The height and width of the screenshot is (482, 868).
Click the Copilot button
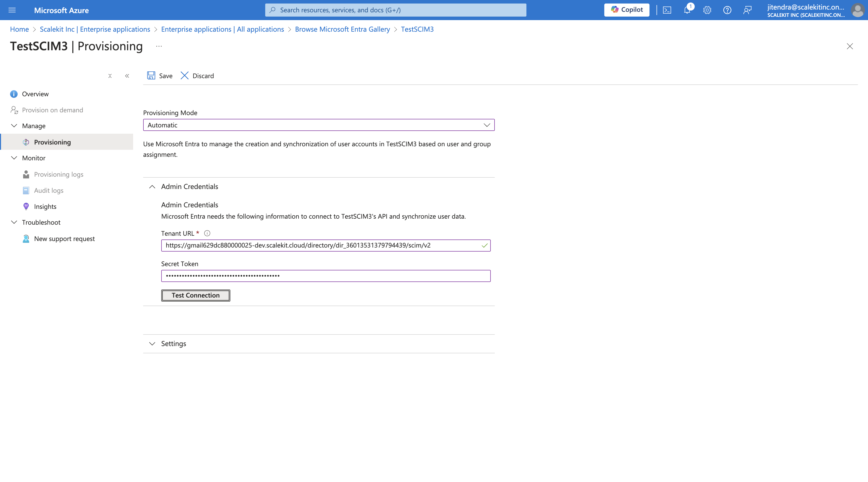pos(626,10)
